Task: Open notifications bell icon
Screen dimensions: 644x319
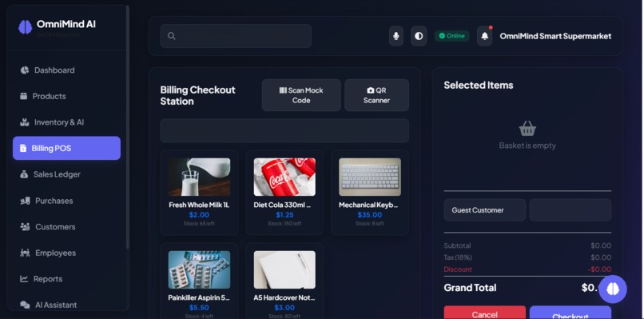Action: tap(485, 36)
